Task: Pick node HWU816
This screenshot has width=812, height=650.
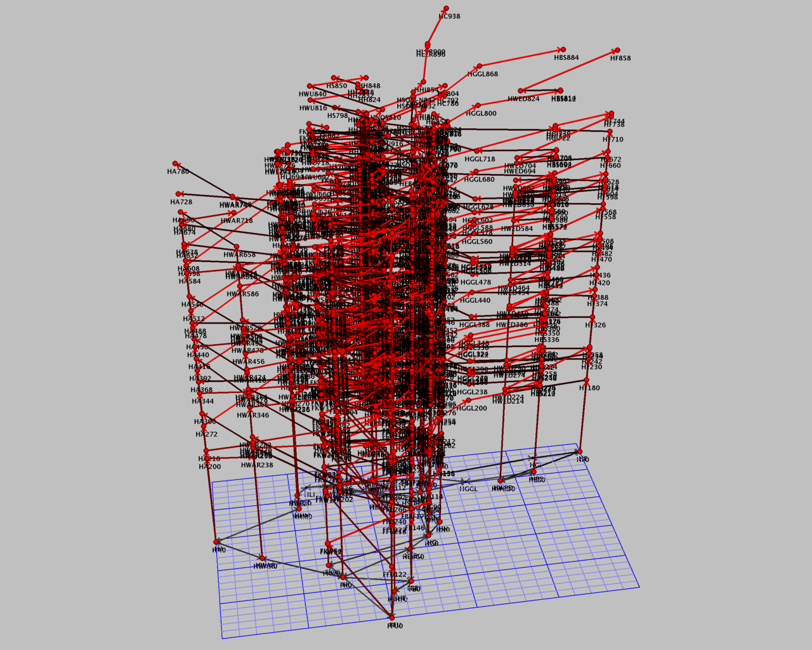Action: pos(310,100)
